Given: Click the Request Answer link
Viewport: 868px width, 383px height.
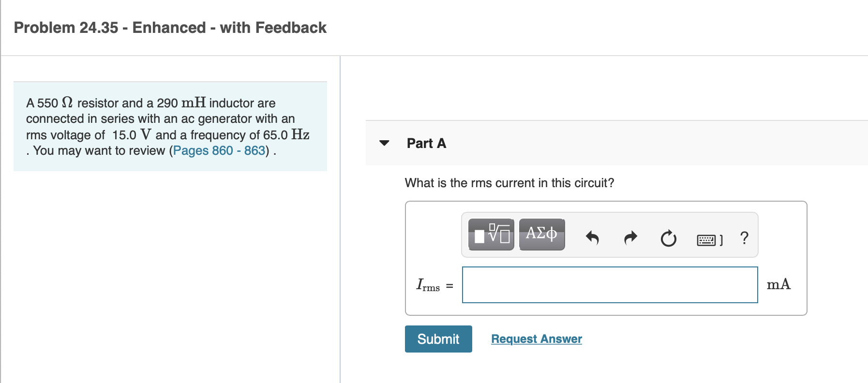Looking at the screenshot, I should tap(536, 339).
